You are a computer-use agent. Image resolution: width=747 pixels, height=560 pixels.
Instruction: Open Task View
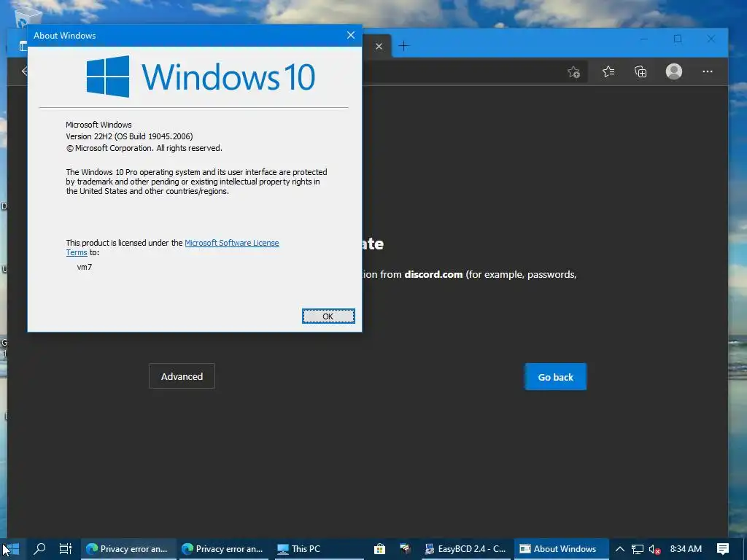[65, 549]
